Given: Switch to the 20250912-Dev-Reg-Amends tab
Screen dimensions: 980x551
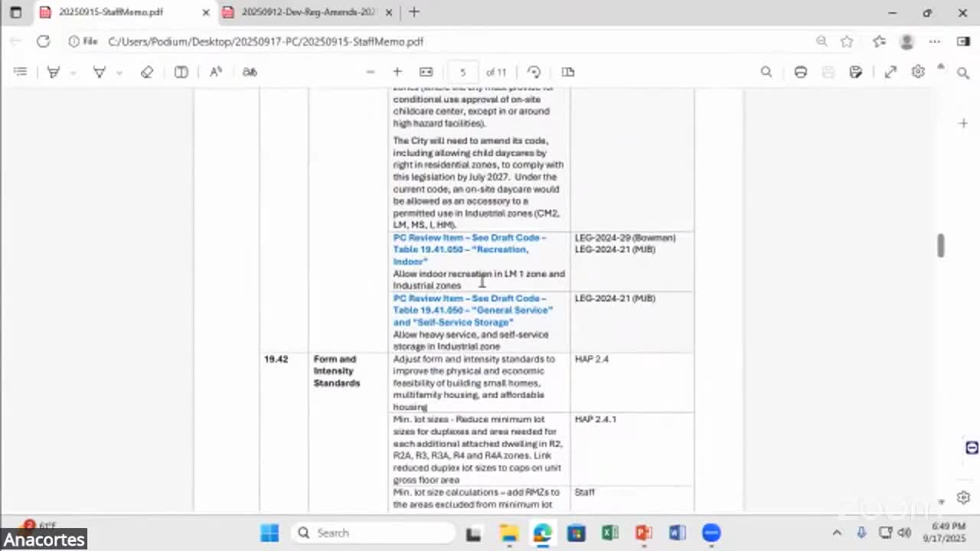Looking at the screenshot, I should point(309,12).
